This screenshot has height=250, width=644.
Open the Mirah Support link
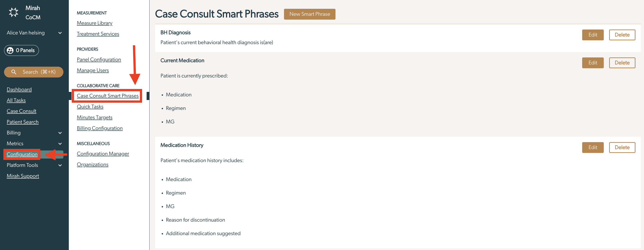[23, 176]
